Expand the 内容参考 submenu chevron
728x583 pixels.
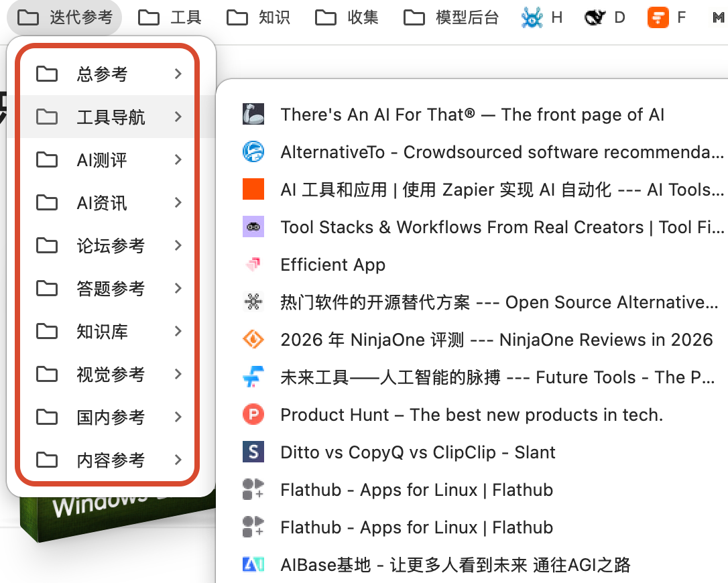pyautogui.click(x=178, y=460)
